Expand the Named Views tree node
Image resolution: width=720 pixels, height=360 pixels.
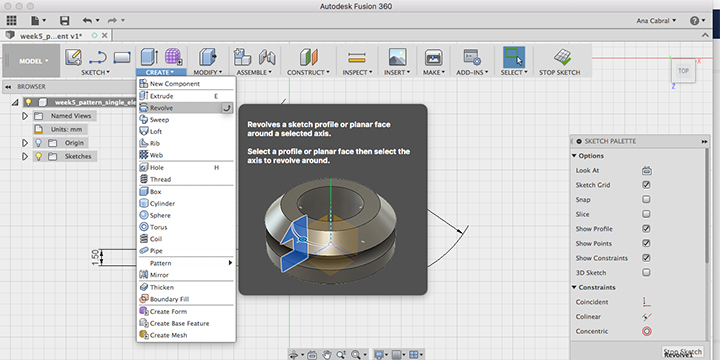point(25,116)
